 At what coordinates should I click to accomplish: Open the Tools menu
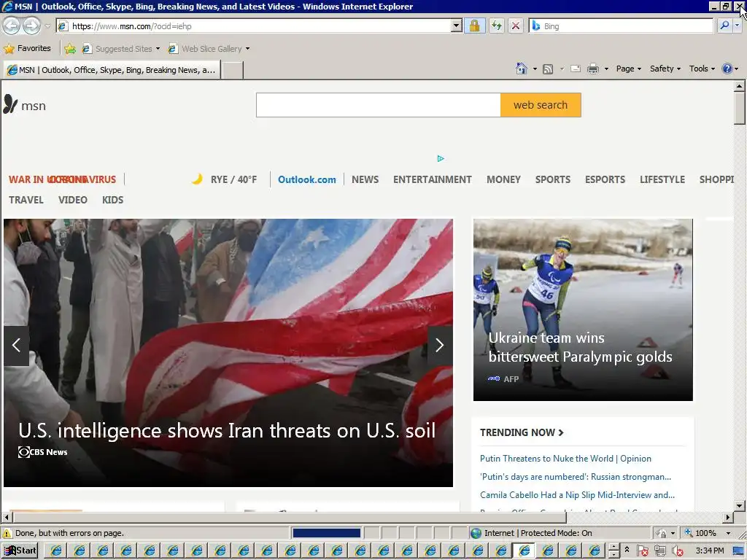[x=702, y=69]
